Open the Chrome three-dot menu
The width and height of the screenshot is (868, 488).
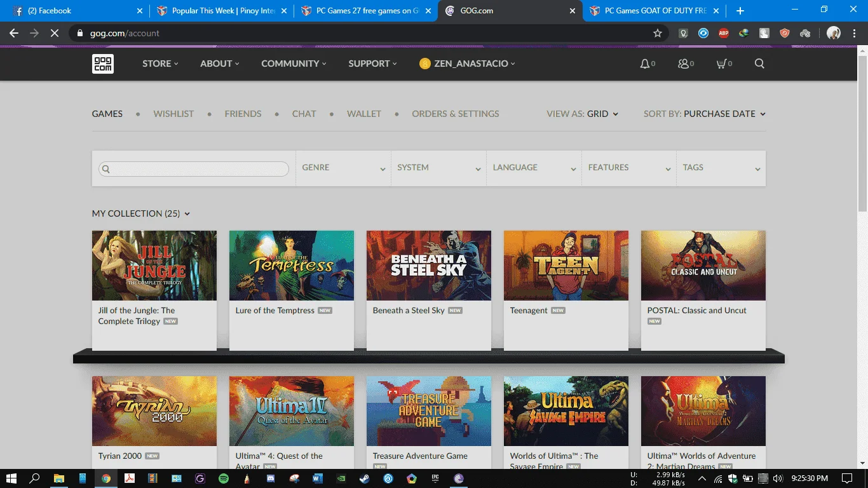(853, 33)
